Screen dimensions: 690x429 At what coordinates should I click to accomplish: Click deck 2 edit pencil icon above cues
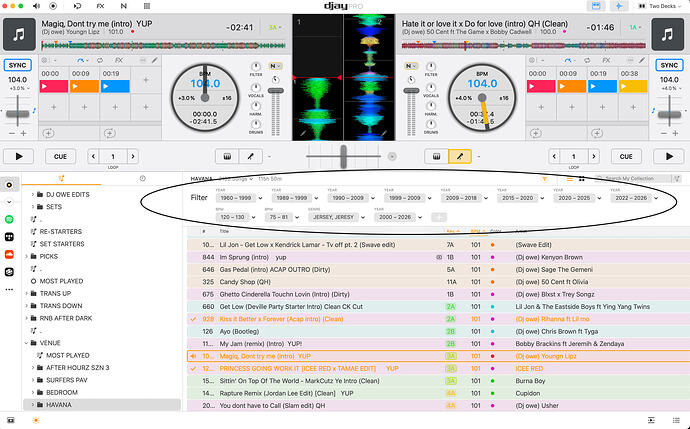tap(642, 60)
